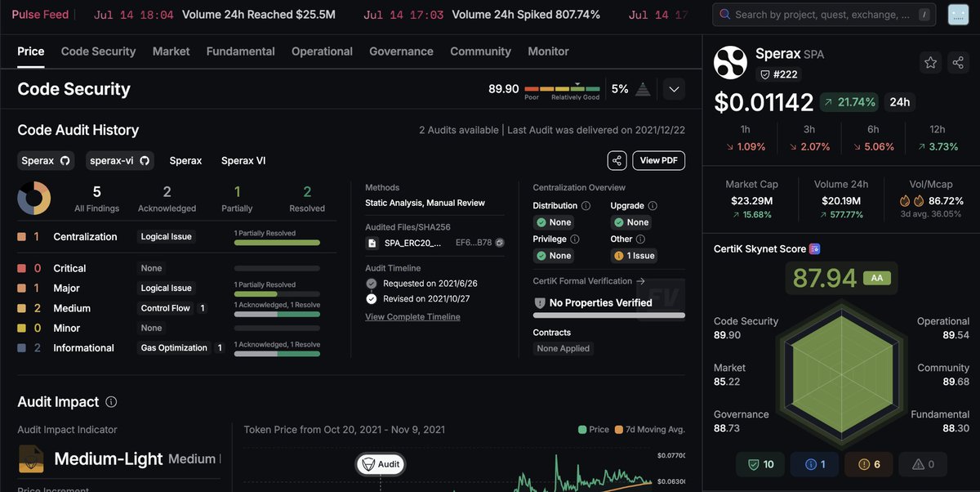Open the 24h timeframe selector

coord(900,102)
